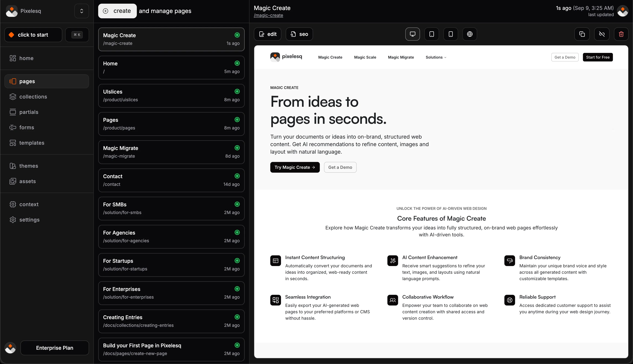
Task: Open assets in the sidebar
Action: point(47,181)
